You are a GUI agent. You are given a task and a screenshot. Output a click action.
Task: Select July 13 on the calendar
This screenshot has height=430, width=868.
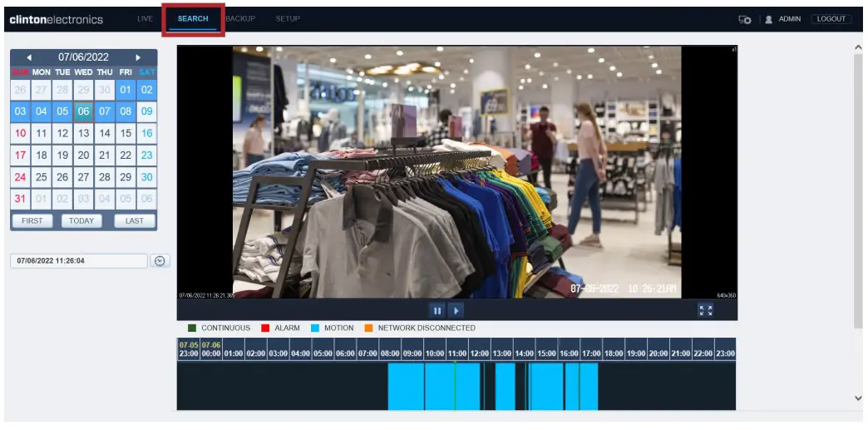tap(84, 134)
